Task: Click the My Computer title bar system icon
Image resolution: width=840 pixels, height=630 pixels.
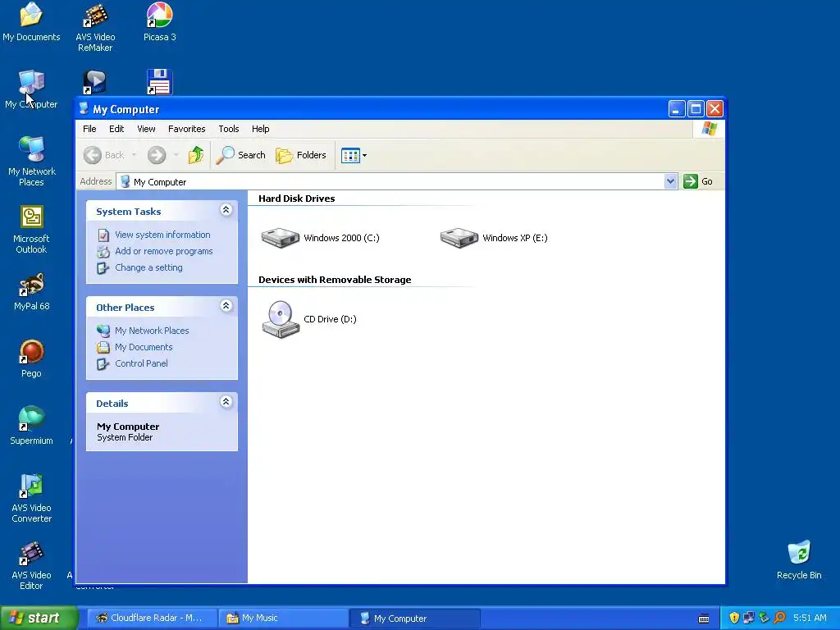Action: pyautogui.click(x=84, y=109)
